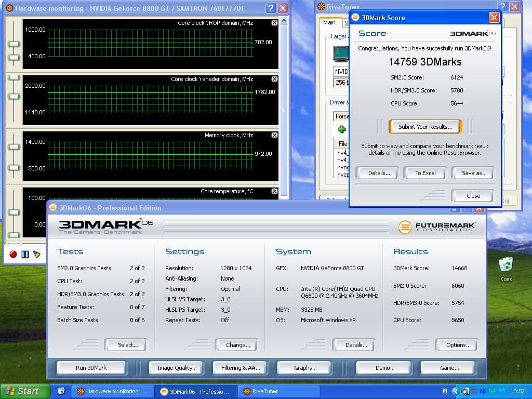The image size is (532, 399).
Task: Open the Recycle Bin (Kosz) on desktop
Action: pyautogui.click(x=506, y=265)
